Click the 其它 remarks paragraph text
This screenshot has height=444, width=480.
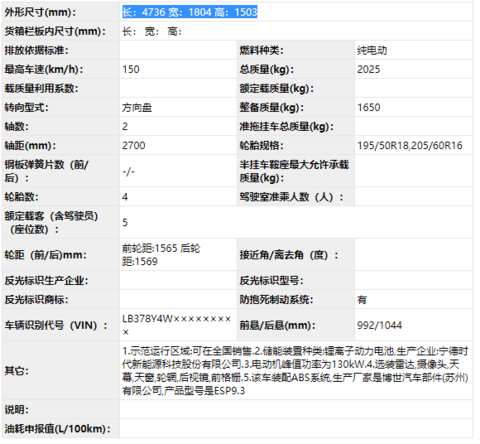point(295,371)
